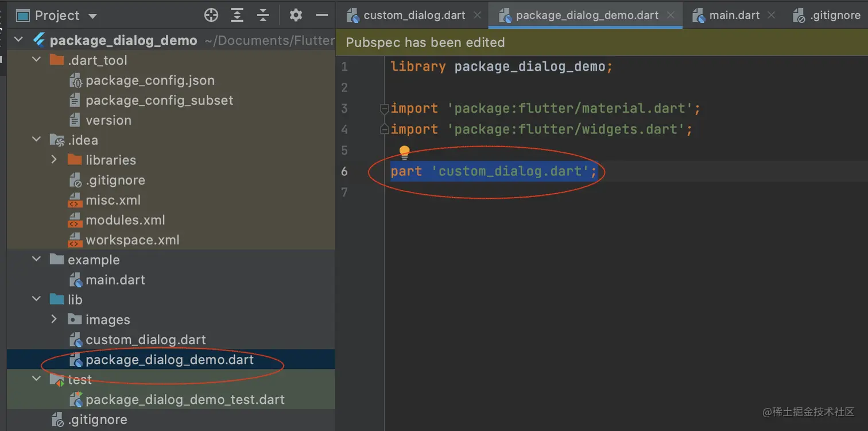Select main.dart under the example folder
The image size is (868, 431).
pos(115,280)
